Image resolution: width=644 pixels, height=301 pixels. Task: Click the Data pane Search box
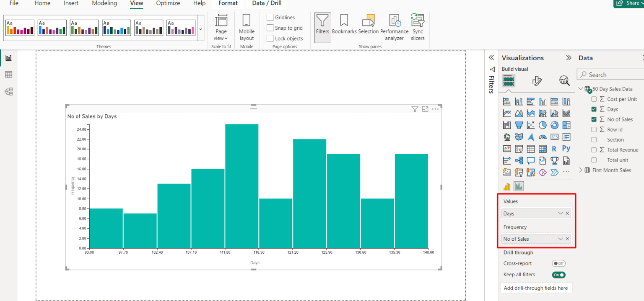click(x=610, y=74)
